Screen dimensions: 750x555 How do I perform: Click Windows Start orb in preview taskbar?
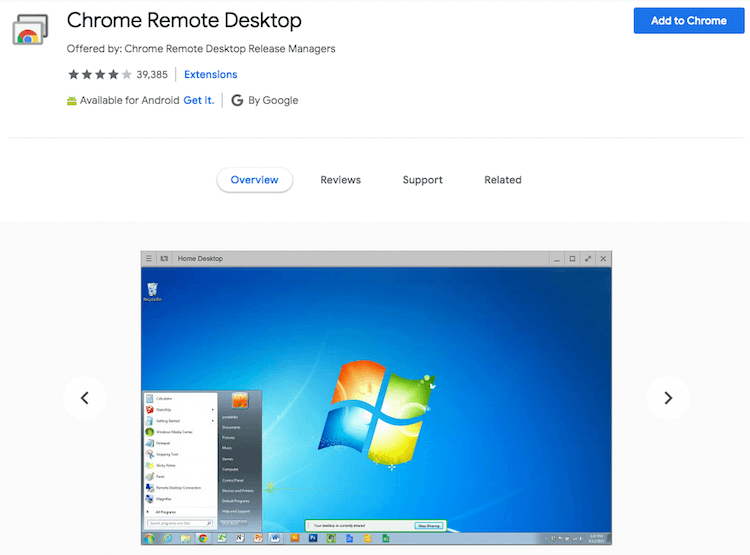pos(149,539)
